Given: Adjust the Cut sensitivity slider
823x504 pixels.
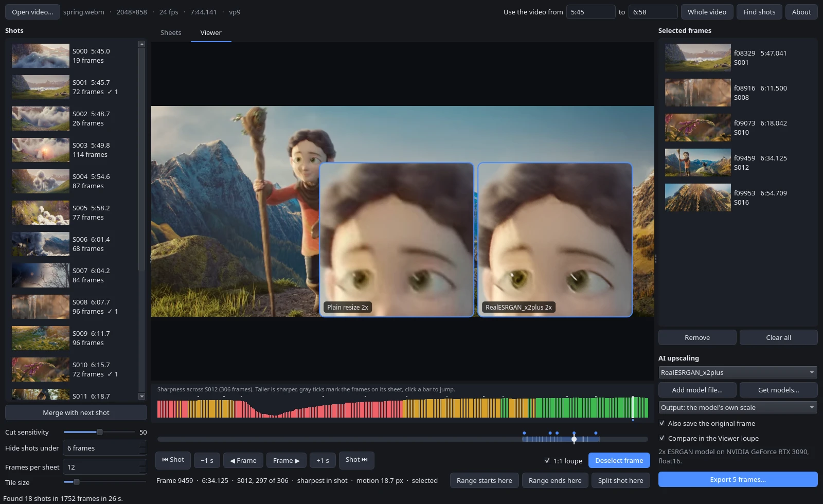Looking at the screenshot, I should click(100, 433).
